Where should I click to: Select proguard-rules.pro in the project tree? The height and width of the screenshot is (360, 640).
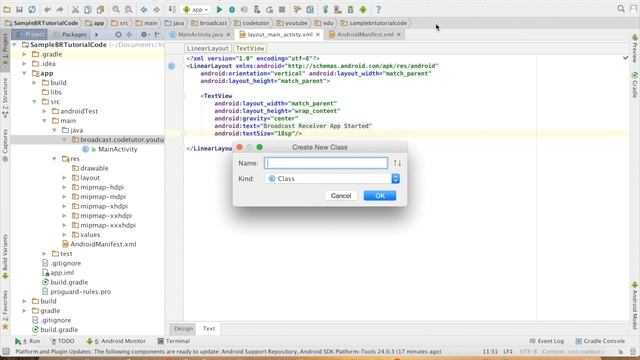[x=80, y=291]
